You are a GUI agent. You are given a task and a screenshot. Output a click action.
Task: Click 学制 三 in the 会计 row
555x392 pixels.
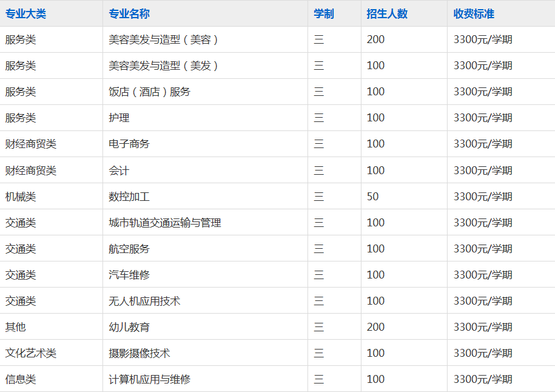click(x=319, y=171)
